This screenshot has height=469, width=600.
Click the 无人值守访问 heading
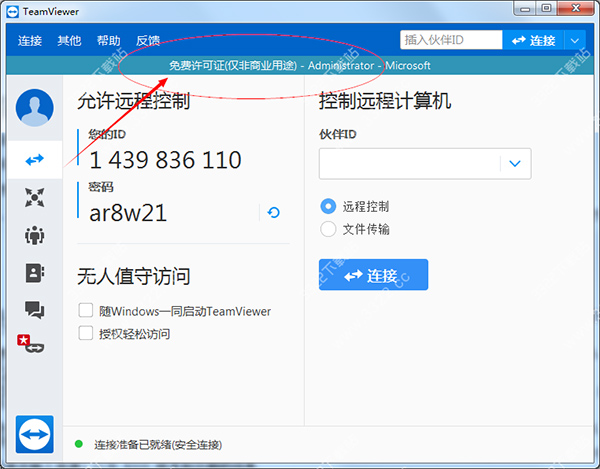pos(134,277)
